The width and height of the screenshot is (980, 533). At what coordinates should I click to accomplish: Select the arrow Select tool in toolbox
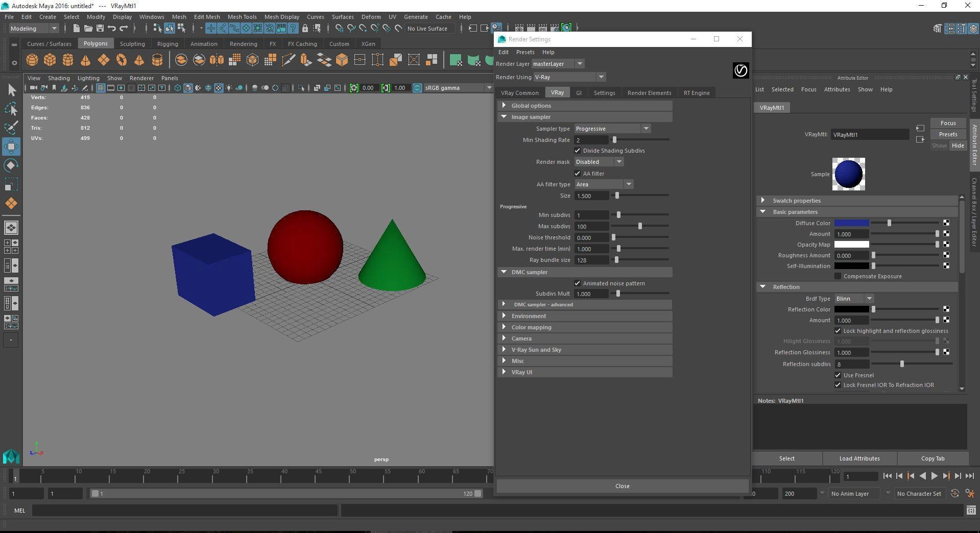pos(11,90)
